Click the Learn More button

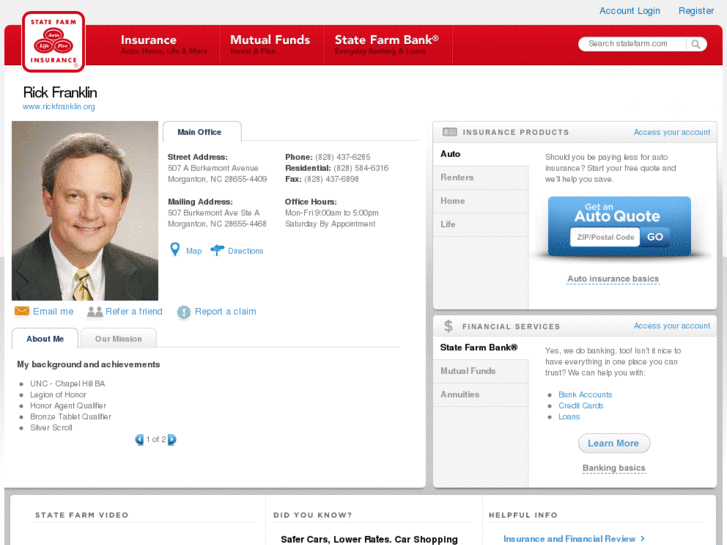coord(614,443)
